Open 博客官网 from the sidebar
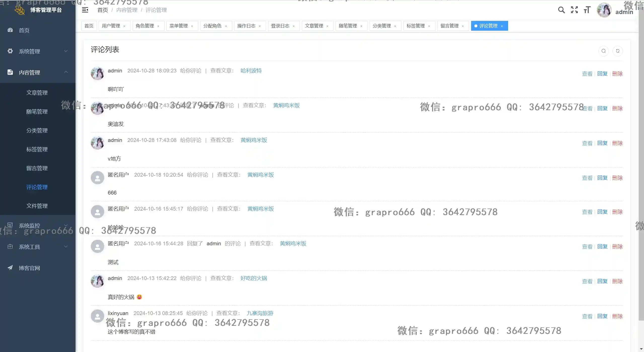 (x=29, y=268)
